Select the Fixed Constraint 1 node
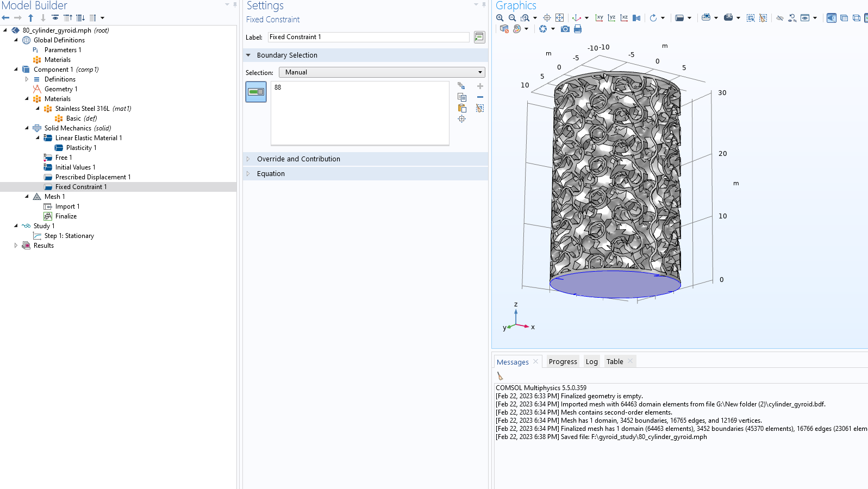The height and width of the screenshot is (489, 868). click(x=81, y=187)
